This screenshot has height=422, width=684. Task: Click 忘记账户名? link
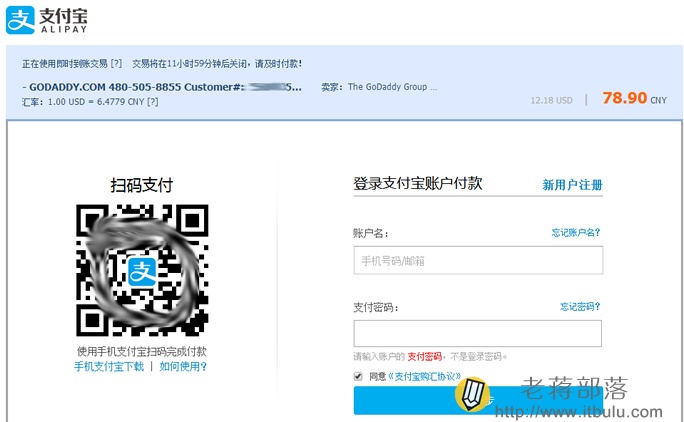(x=576, y=233)
